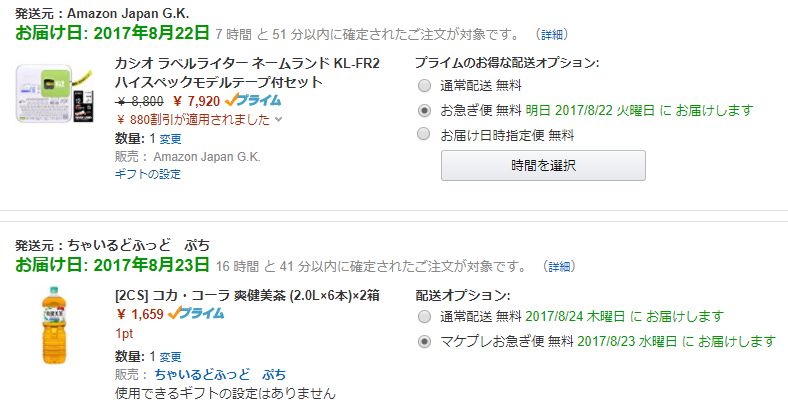Click 変更 to change Casio item quantity
Screen dimensions: 788x407
[x=171, y=138]
